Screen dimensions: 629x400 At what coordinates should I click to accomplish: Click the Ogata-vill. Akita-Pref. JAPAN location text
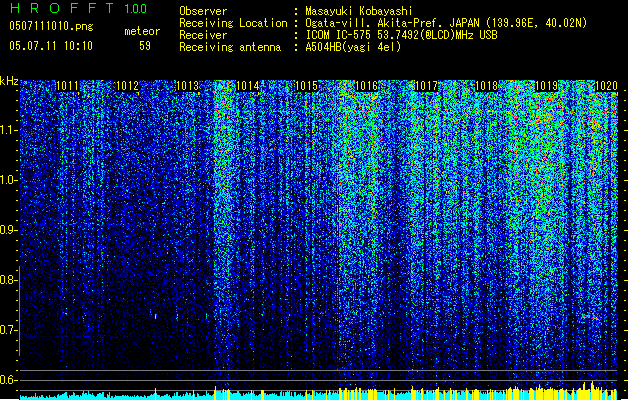[x=446, y=23]
